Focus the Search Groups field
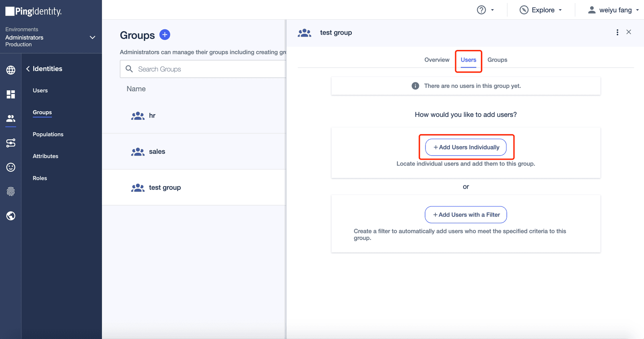The height and width of the screenshot is (339, 644). tap(203, 69)
